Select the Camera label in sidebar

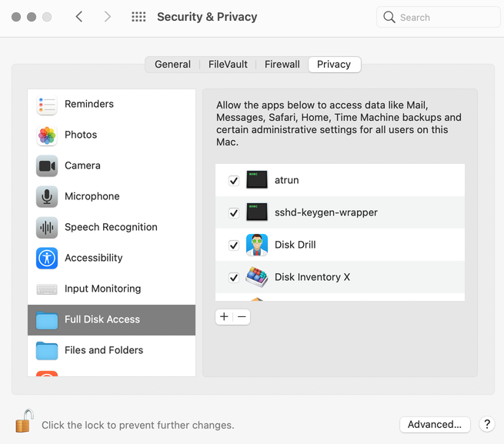(82, 165)
